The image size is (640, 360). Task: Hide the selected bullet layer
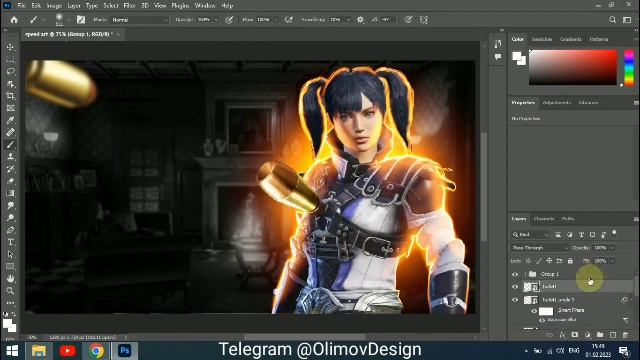(515, 287)
